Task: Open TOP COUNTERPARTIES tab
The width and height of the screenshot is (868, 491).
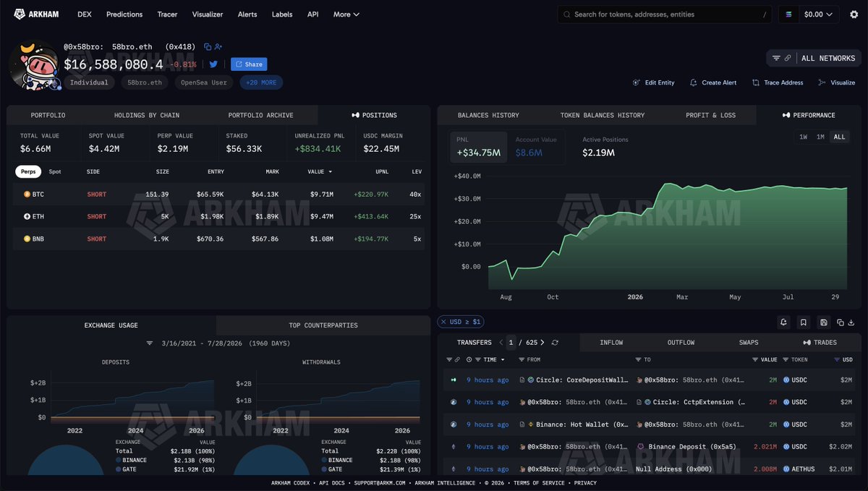Action: (x=323, y=325)
